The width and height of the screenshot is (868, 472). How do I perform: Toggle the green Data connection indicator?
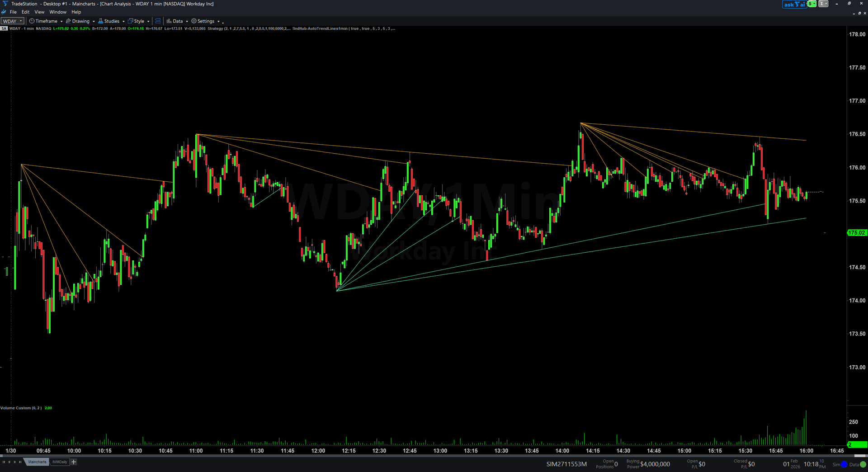coord(863,465)
